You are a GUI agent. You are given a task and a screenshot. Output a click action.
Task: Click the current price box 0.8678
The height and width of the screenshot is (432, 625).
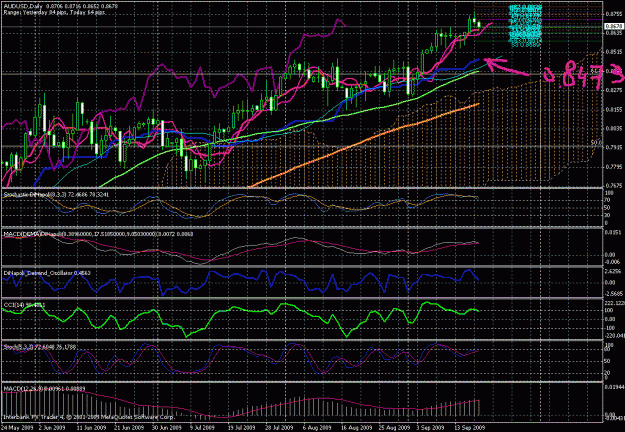point(615,26)
